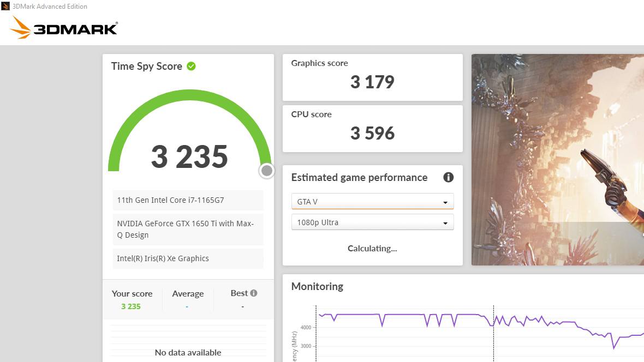
Task: Click the CPU score value 3 596
Action: click(x=372, y=134)
